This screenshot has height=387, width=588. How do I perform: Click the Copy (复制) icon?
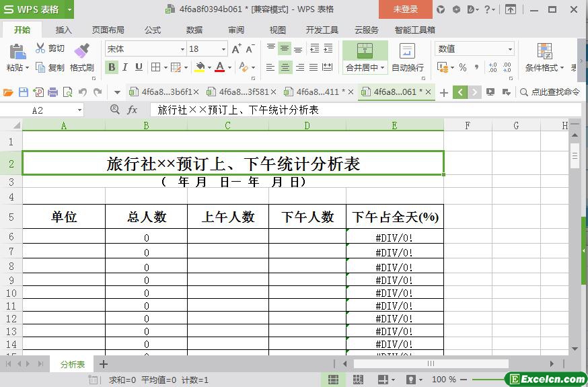[x=41, y=67]
